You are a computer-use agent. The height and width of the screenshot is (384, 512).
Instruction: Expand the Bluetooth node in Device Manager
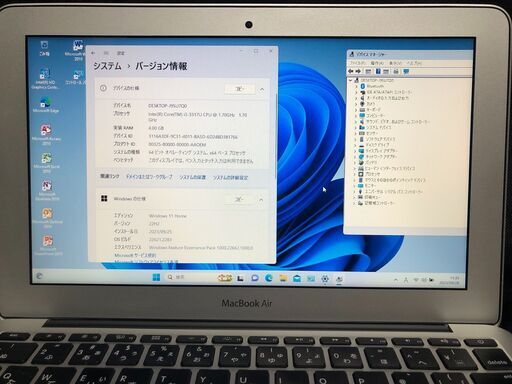356,86
